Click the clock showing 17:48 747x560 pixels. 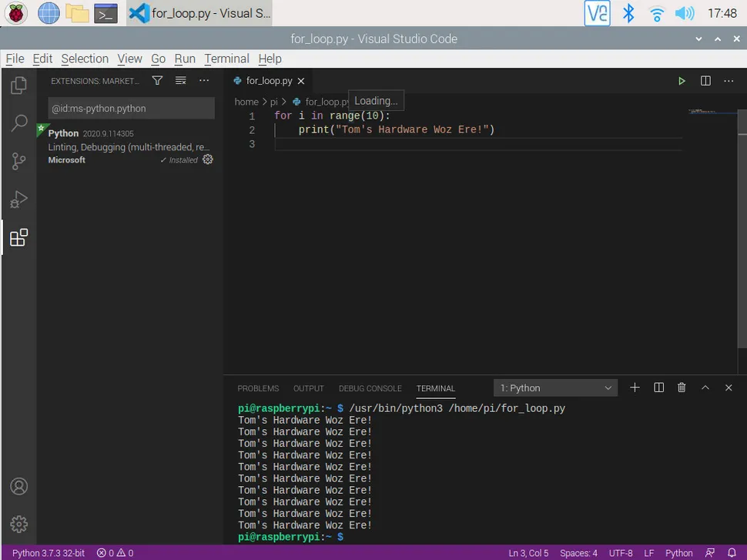pyautogui.click(x=722, y=13)
